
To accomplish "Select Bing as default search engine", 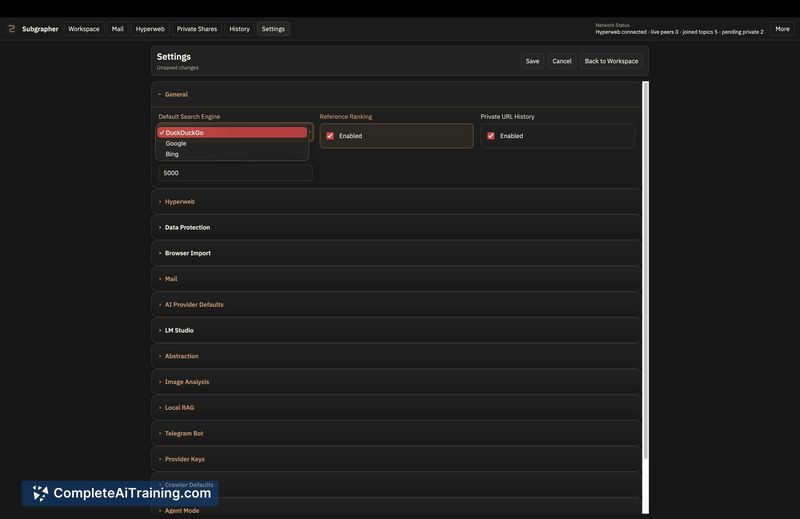I will tap(232, 154).
